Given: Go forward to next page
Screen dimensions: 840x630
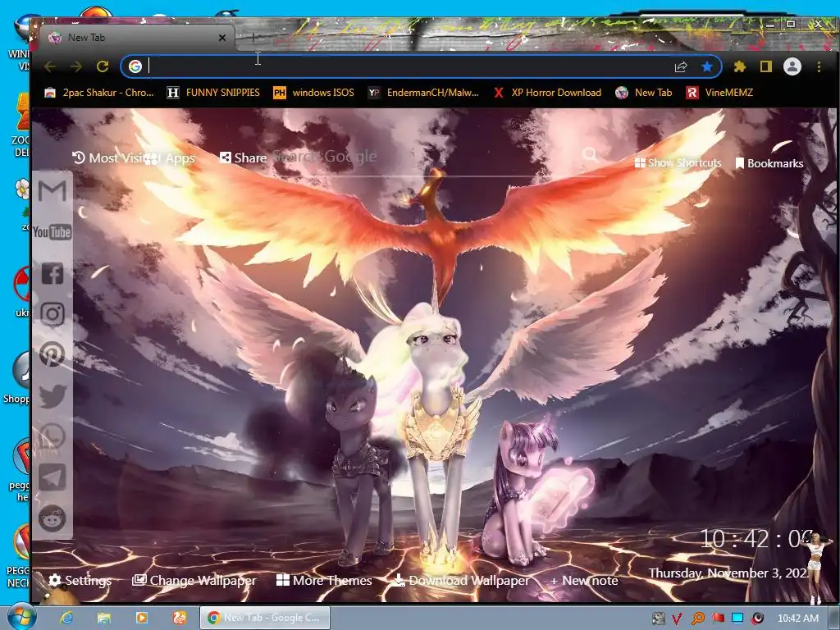Looking at the screenshot, I should coord(76,66).
